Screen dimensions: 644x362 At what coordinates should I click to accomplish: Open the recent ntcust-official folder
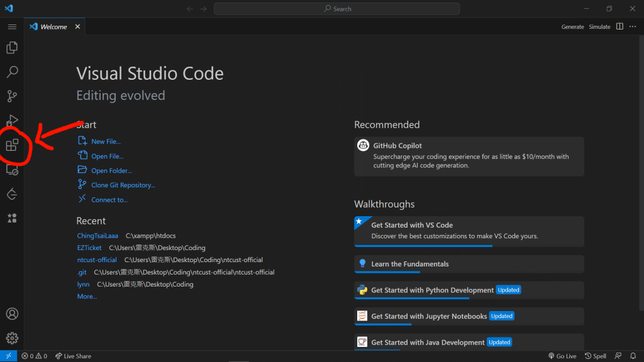(97, 260)
